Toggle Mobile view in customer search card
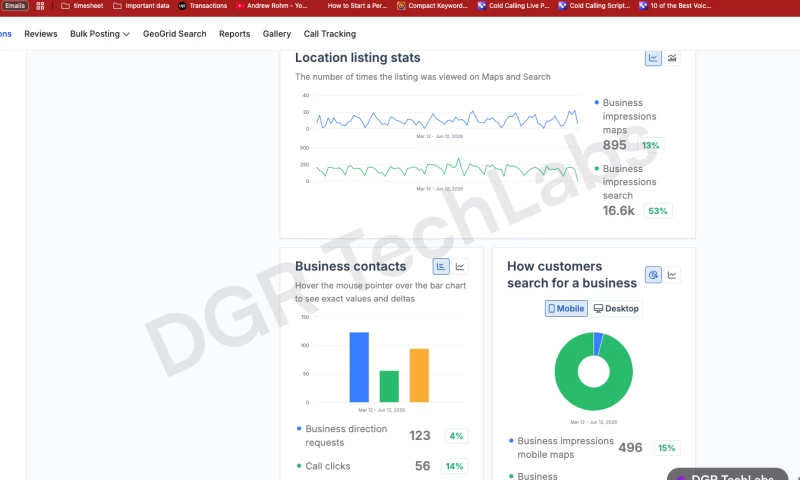This screenshot has width=800, height=480. tap(566, 309)
